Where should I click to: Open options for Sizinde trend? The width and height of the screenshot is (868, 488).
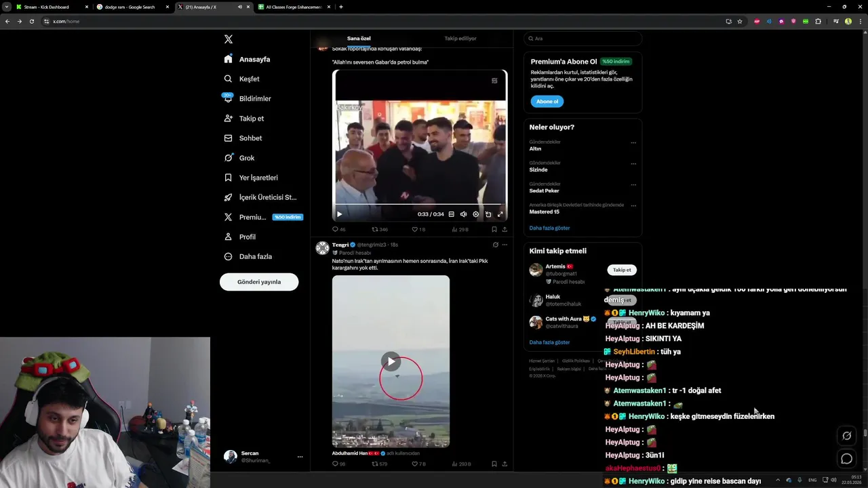(x=633, y=163)
